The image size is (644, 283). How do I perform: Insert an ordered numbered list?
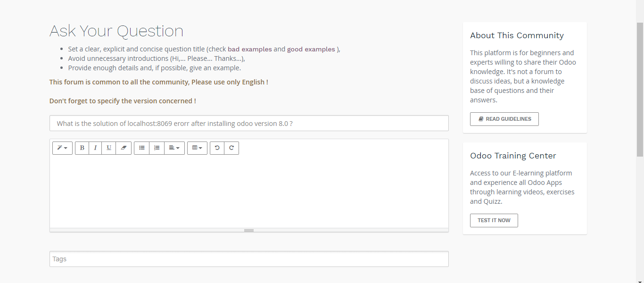tap(157, 148)
